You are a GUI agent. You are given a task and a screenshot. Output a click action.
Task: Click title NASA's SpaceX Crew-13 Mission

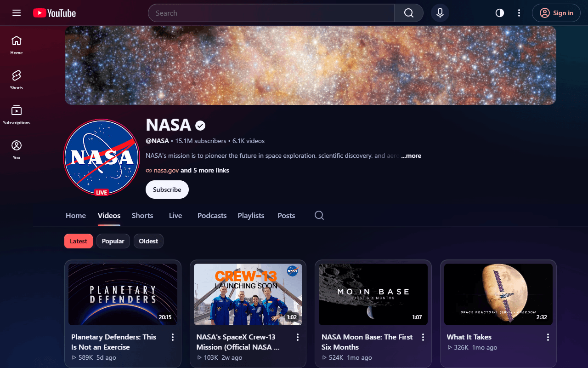point(238,342)
